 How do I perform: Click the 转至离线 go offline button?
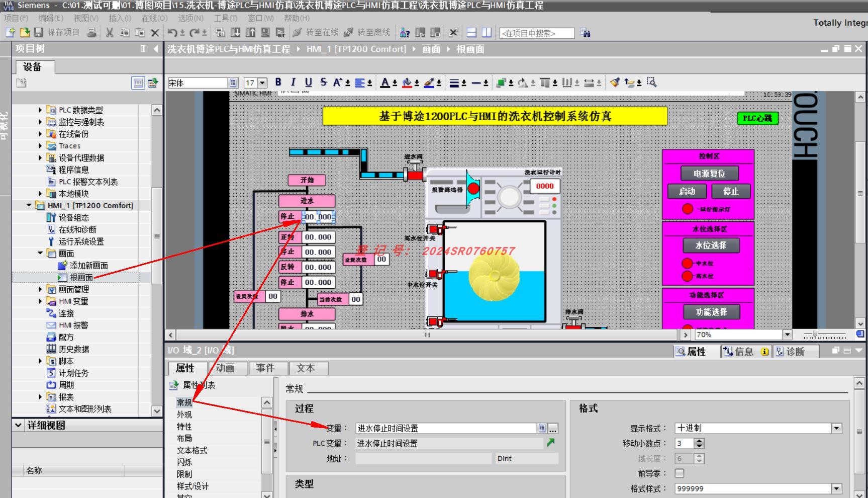[367, 33]
